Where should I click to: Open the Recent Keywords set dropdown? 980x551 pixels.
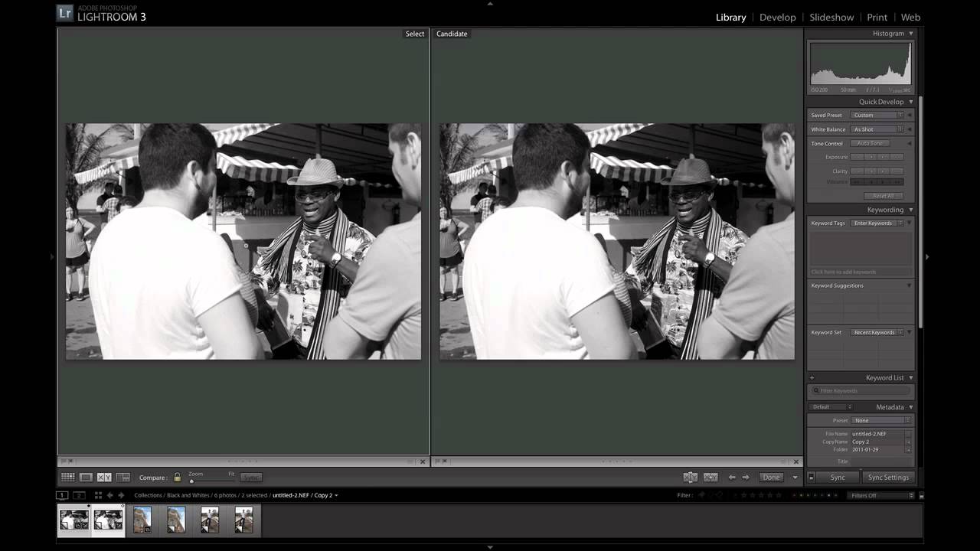pos(877,332)
